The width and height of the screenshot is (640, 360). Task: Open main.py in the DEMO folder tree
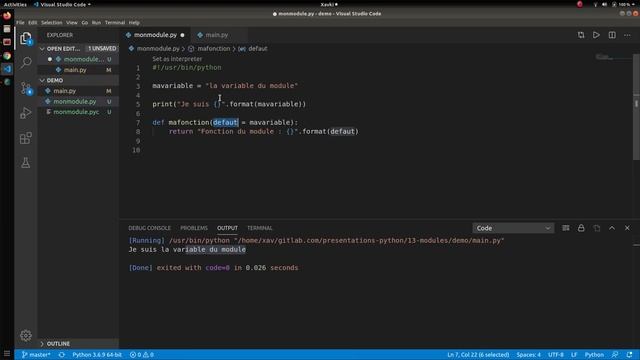pyautogui.click(x=64, y=91)
